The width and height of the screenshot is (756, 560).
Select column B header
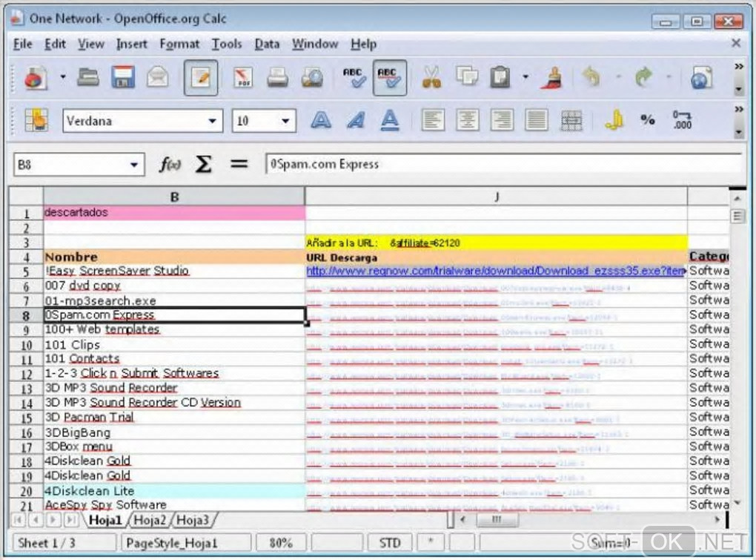point(174,197)
